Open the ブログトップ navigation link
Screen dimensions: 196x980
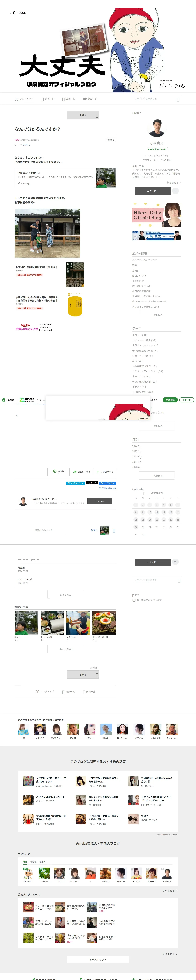pos(24,99)
